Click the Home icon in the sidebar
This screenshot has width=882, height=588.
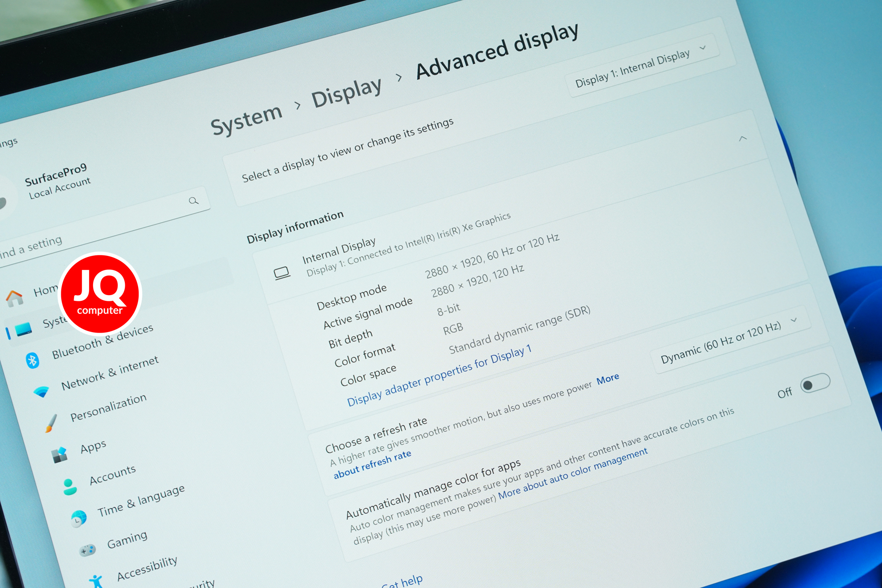point(15,298)
